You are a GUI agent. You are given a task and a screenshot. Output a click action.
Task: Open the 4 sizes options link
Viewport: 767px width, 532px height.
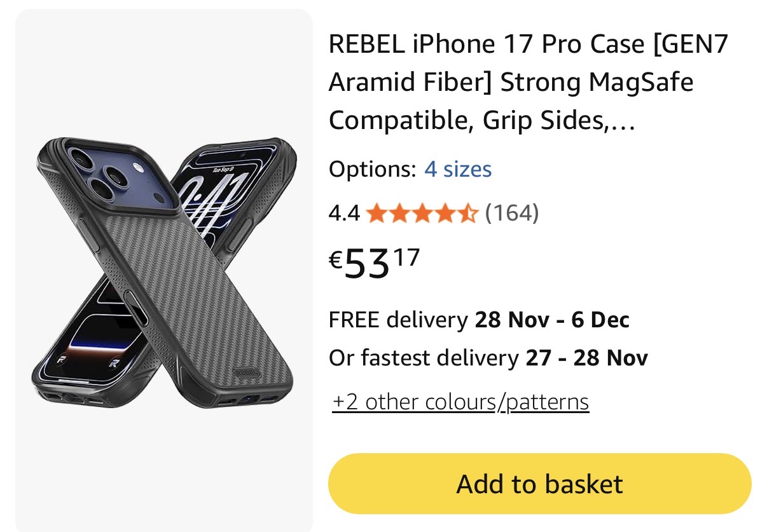pos(458,169)
